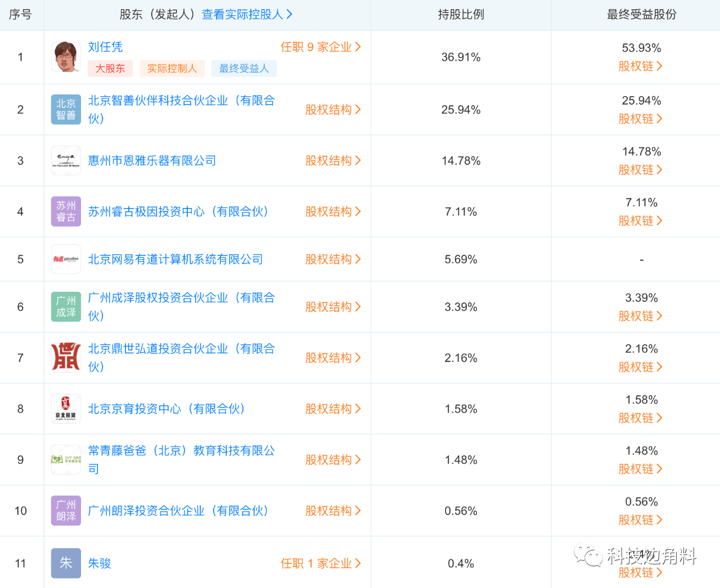720x588 pixels.
Task: Click the 序号 column header
Action: click(20, 15)
